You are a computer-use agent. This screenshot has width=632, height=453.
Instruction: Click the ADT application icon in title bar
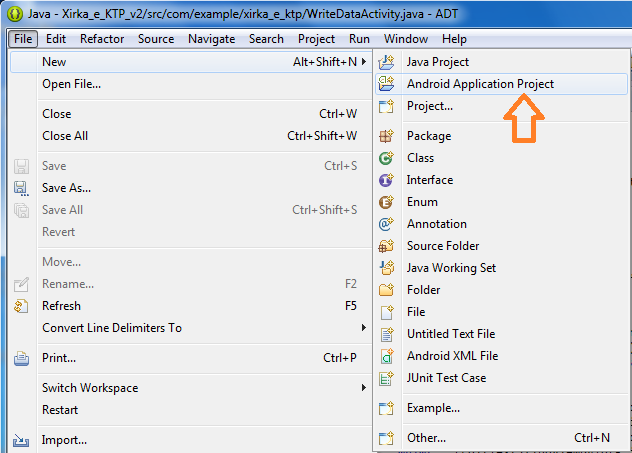pos(15,14)
